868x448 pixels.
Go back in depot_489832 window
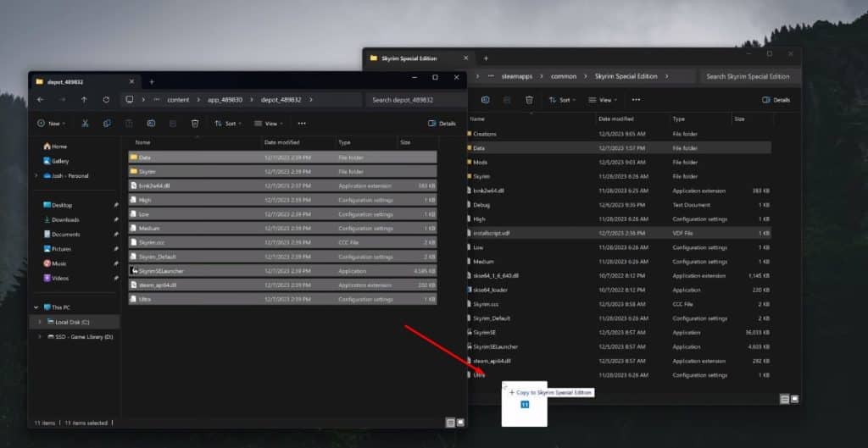tap(41, 100)
